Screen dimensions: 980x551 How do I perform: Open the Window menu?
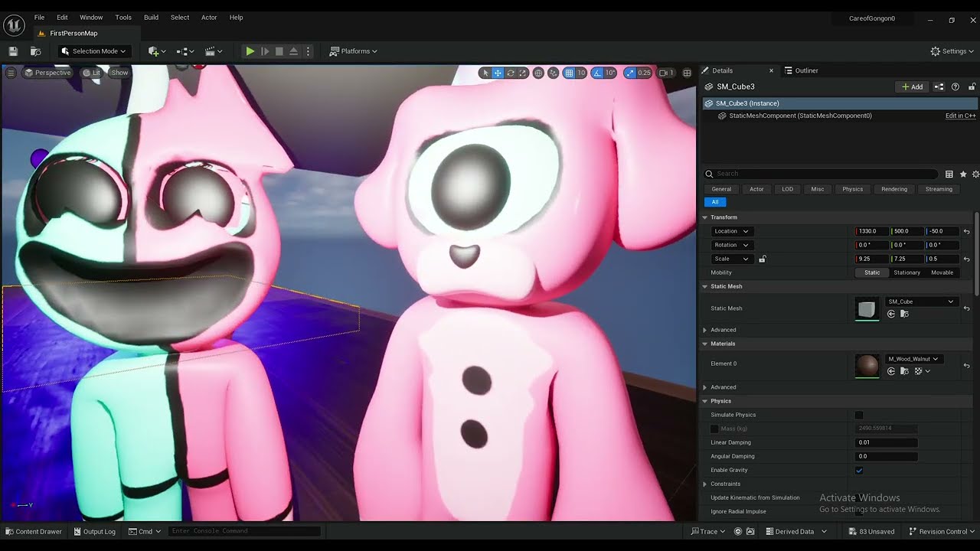(91, 17)
